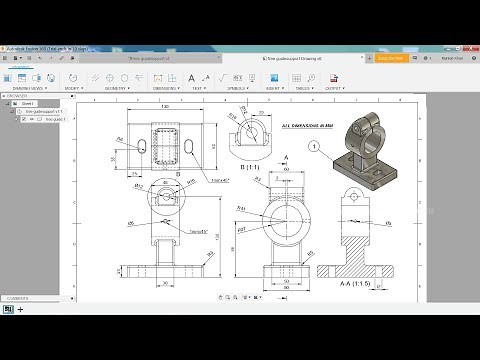
Task: Select the Datum Identifier tool
Action: click(x=252, y=78)
